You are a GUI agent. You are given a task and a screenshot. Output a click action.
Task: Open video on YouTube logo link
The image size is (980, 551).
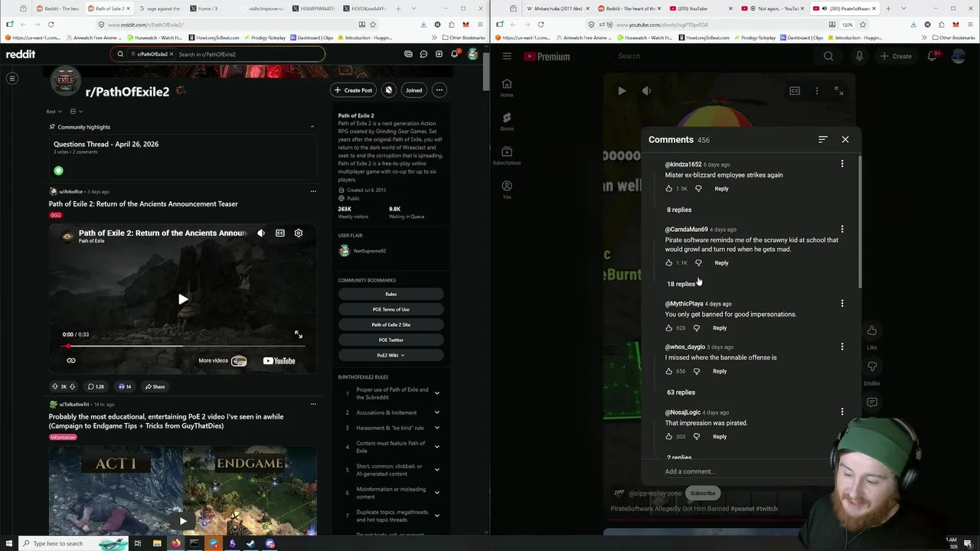(279, 360)
